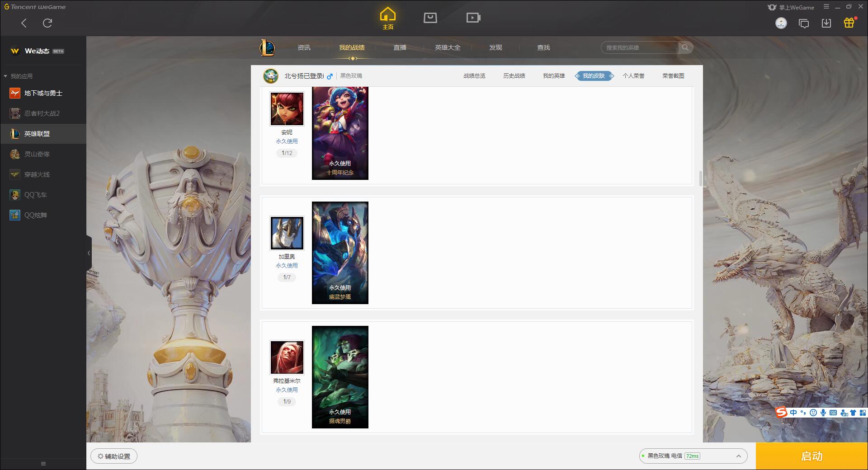Select QQ飞车 in the sidebar
868x470 pixels.
[x=43, y=195]
